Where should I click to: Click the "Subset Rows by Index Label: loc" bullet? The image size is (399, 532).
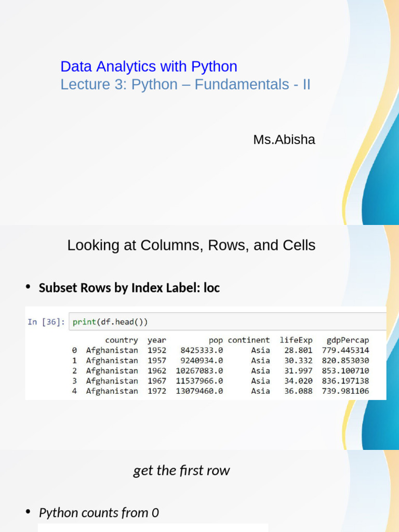point(129,288)
